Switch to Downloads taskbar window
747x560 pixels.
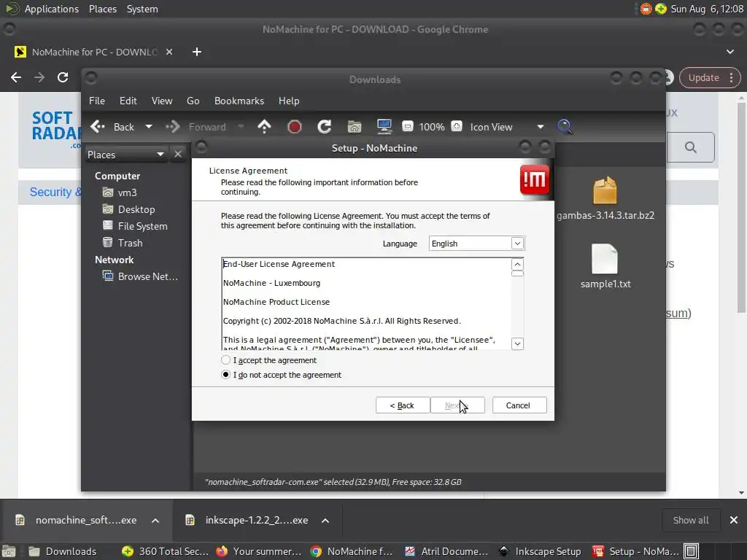(62, 551)
